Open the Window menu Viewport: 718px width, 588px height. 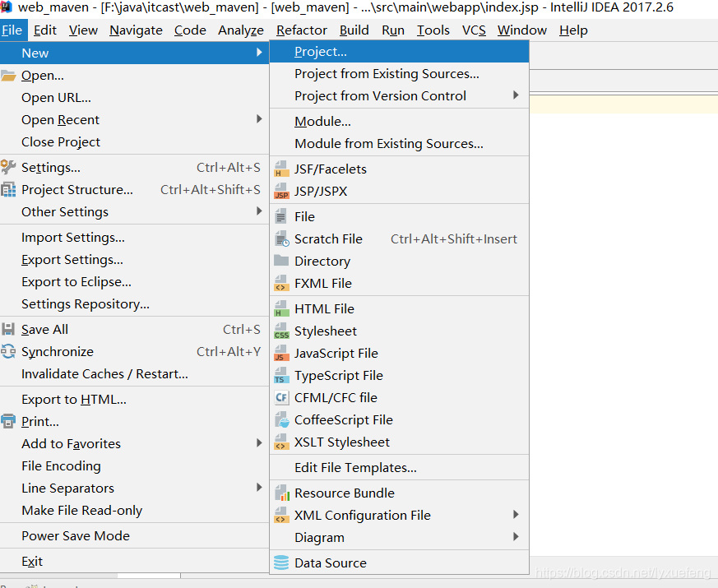(x=522, y=30)
